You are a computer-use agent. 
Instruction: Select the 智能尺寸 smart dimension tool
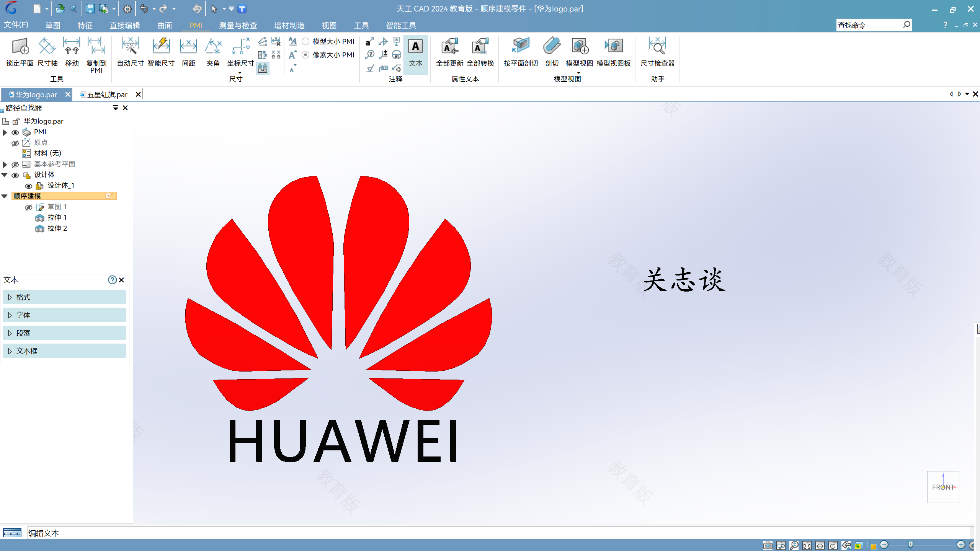point(161,52)
